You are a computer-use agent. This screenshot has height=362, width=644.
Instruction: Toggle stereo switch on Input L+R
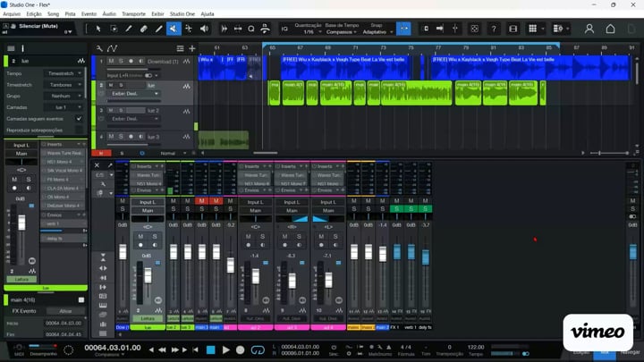(148, 75)
